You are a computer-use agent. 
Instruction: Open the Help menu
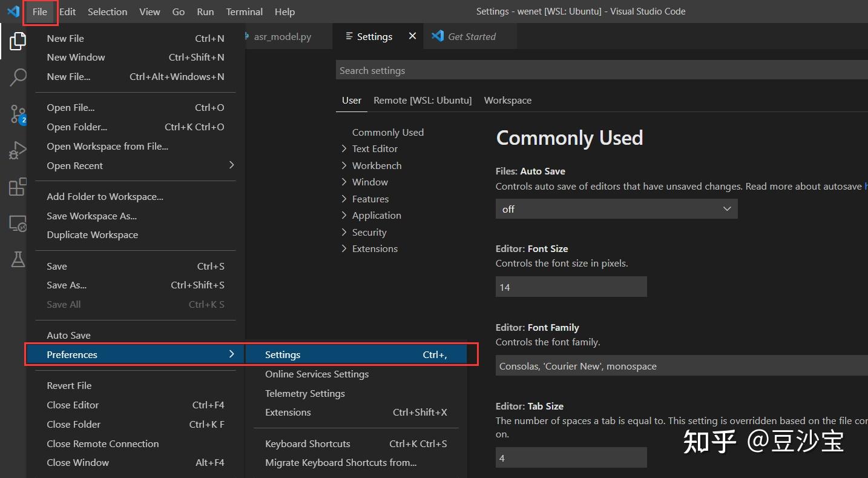(x=284, y=12)
